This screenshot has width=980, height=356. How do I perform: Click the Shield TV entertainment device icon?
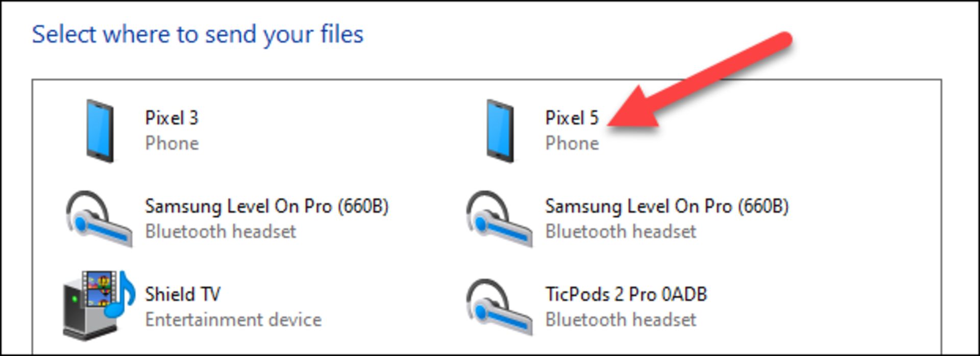98,306
